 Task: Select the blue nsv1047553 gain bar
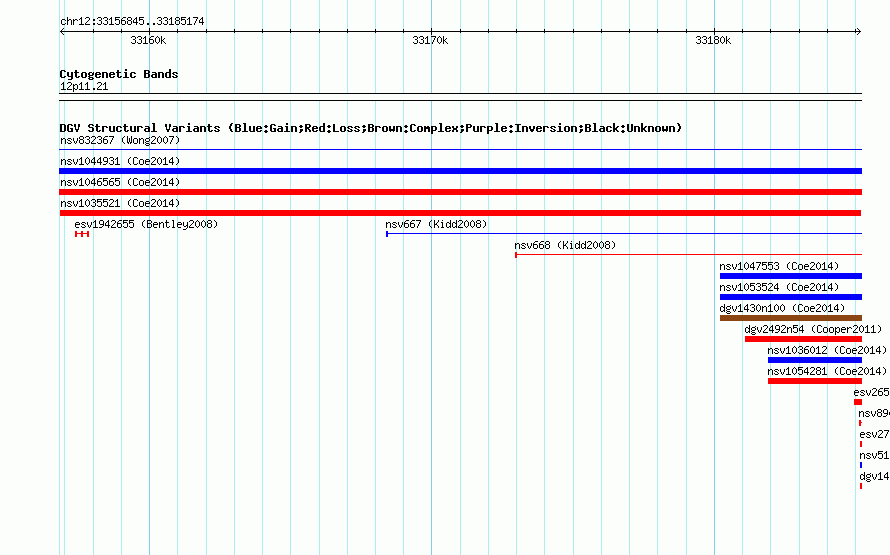click(791, 276)
